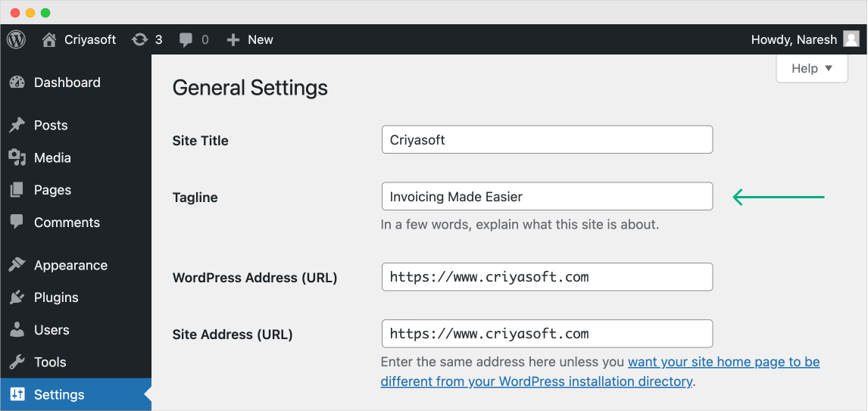868x411 pixels.
Task: Focus the WordPress Address (URL) field
Action: point(547,276)
